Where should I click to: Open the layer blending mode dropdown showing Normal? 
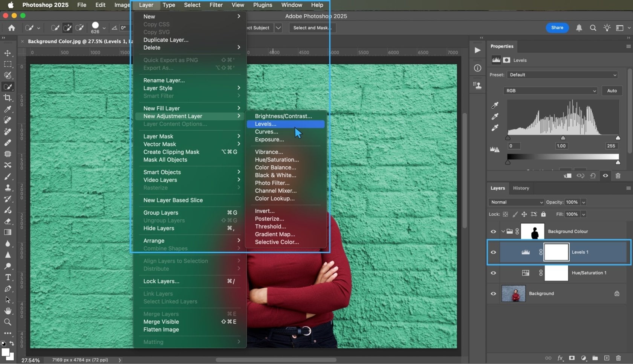tap(516, 202)
